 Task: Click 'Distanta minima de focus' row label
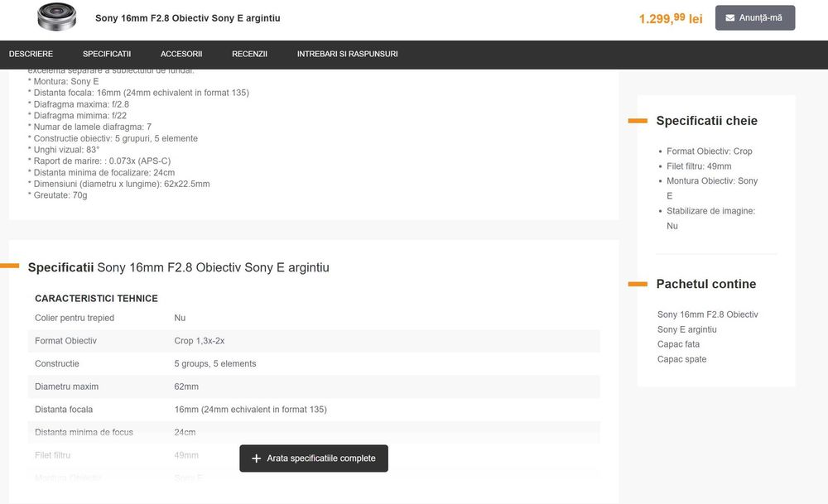pyautogui.click(x=84, y=432)
